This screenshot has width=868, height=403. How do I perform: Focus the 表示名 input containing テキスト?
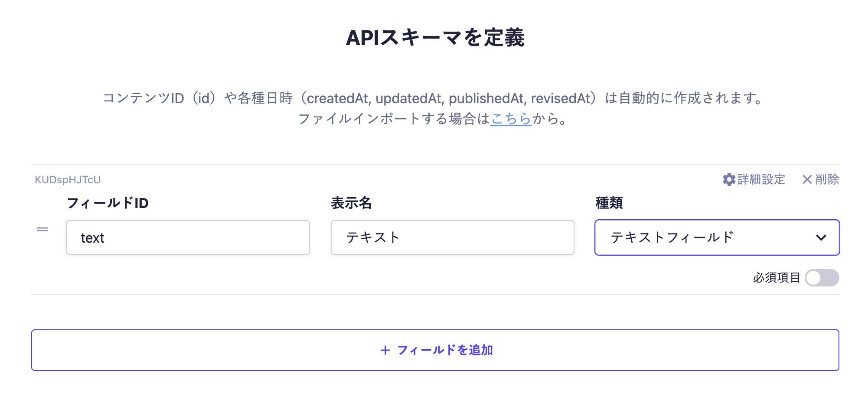[x=452, y=237]
